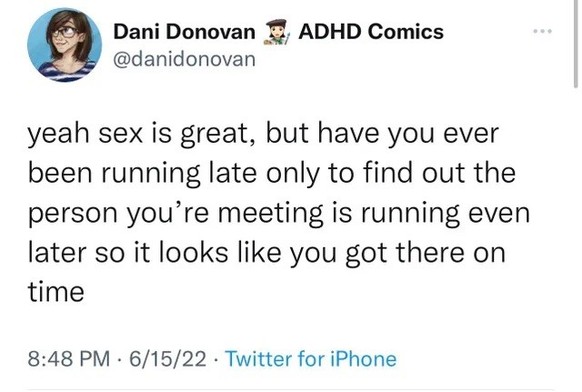Screen dimensions: 582x392
Task: Click the words 'later so it looks'
Action: (x=128, y=252)
